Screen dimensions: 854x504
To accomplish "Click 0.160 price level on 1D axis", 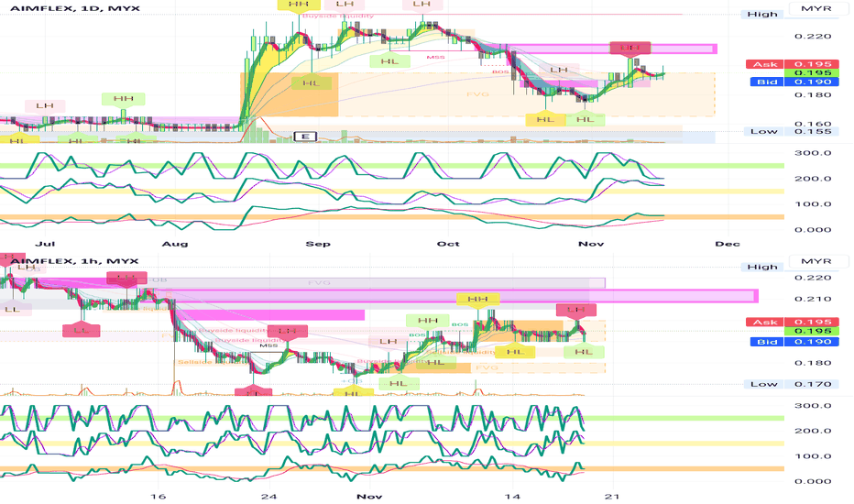I will click(813, 124).
